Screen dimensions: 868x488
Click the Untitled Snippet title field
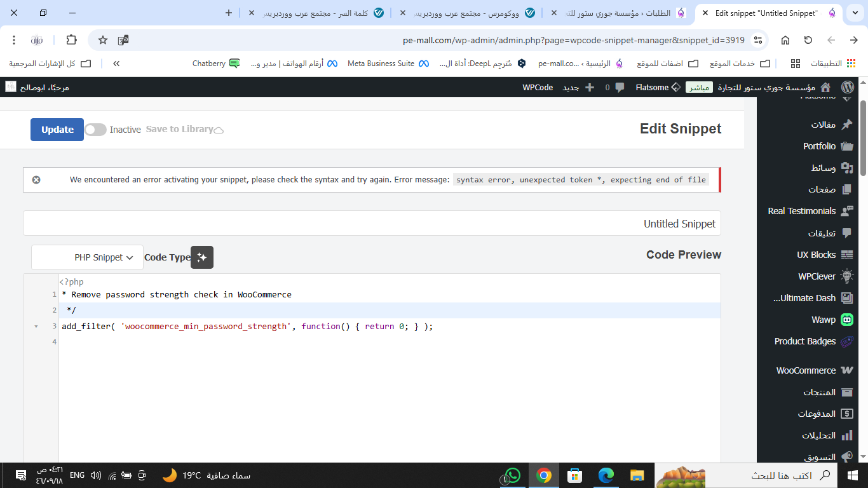tap(372, 224)
